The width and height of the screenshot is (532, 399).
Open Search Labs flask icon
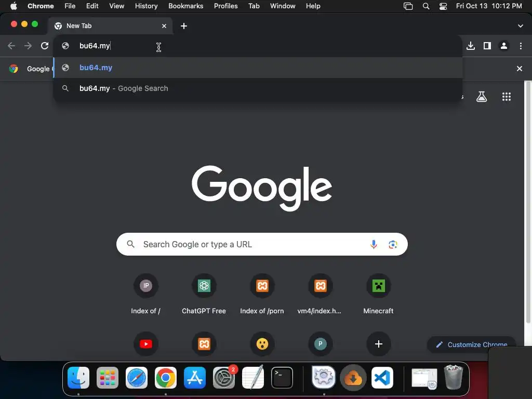pos(482,97)
